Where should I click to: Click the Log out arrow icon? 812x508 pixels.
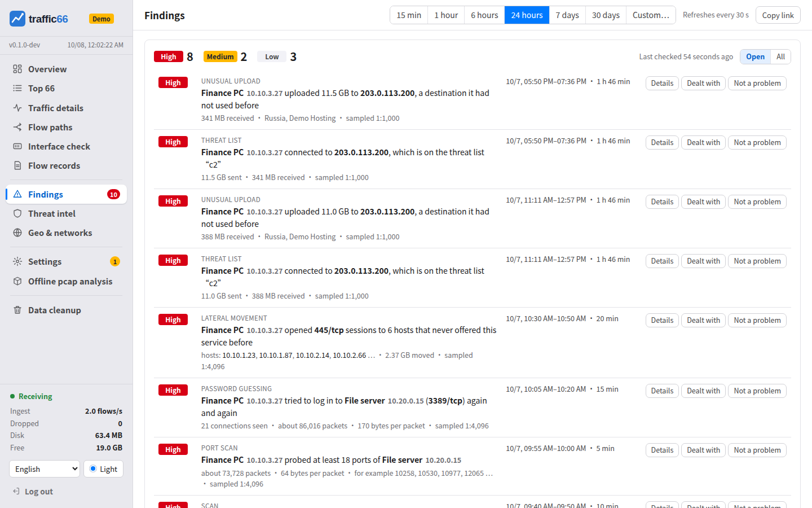coord(16,491)
